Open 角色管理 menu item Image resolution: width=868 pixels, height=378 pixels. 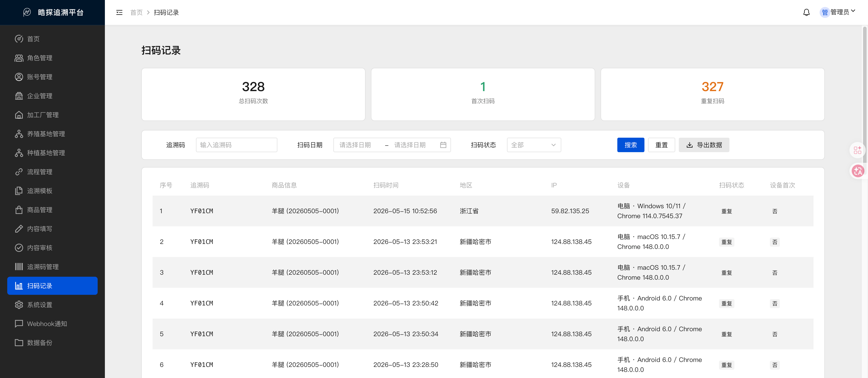(x=52, y=58)
